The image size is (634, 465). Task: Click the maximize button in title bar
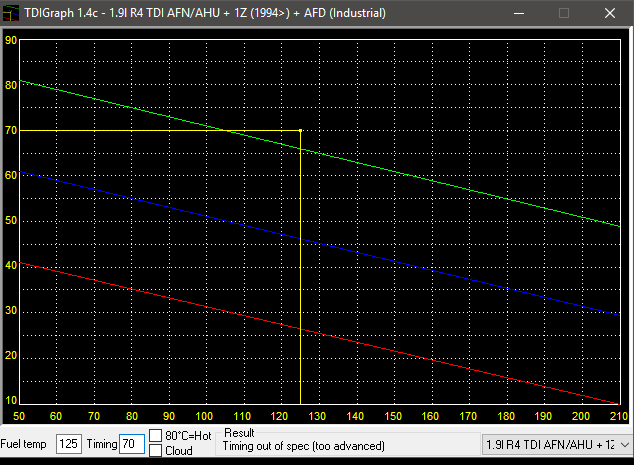coord(564,15)
